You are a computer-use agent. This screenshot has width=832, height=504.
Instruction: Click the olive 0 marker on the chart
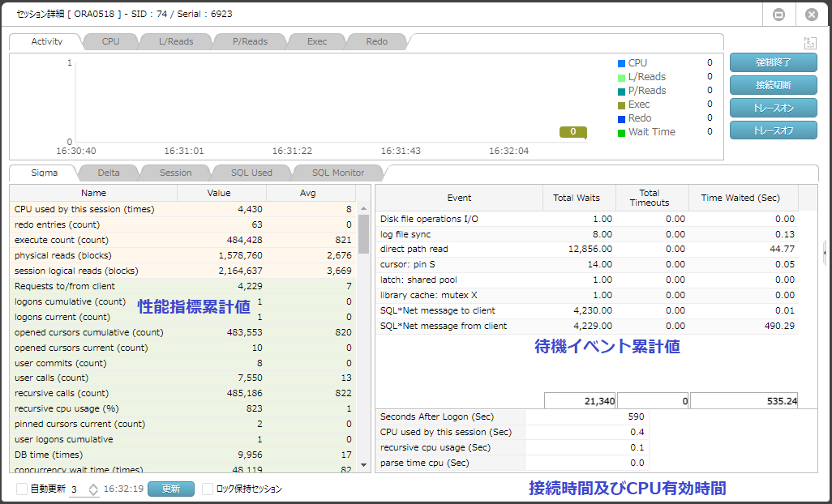[x=573, y=132]
